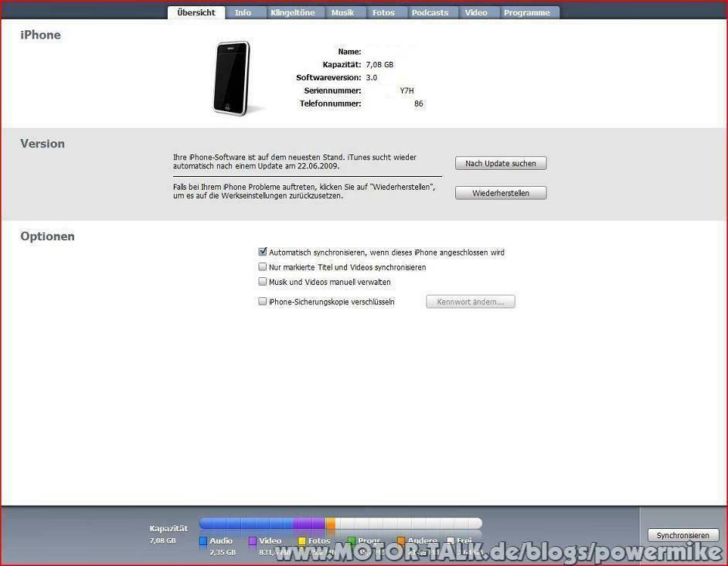This screenshot has height=566, width=728.
Task: Open the Info tab
Action: tap(243, 12)
